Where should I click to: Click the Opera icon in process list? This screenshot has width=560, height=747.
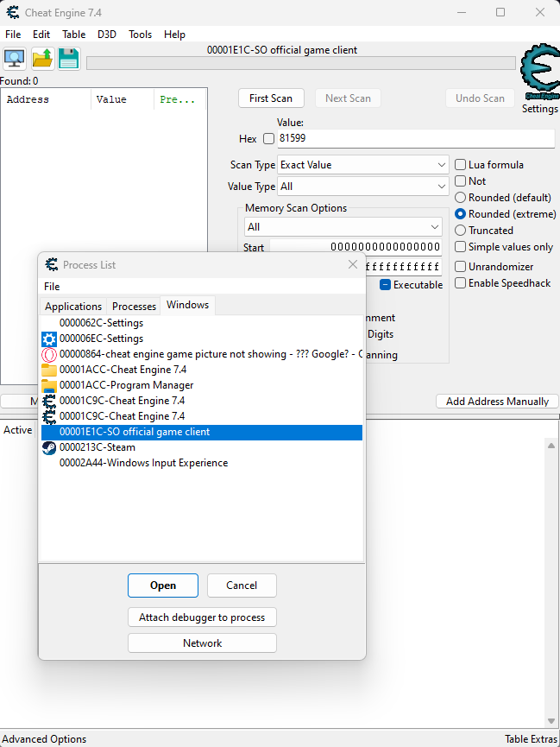(49, 356)
